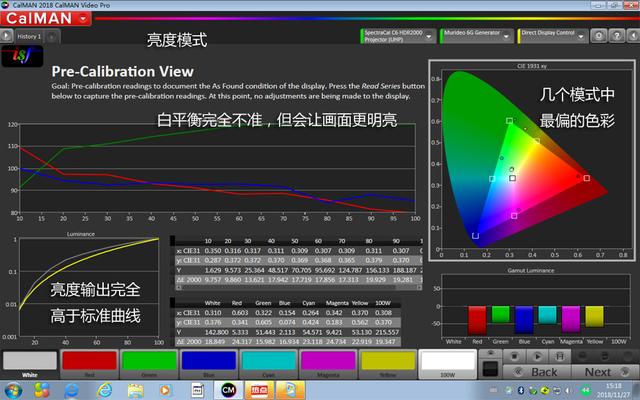Open the settings gear icon
Image resolution: width=640 pixels, height=400 pixels.
pyautogui.click(x=599, y=36)
